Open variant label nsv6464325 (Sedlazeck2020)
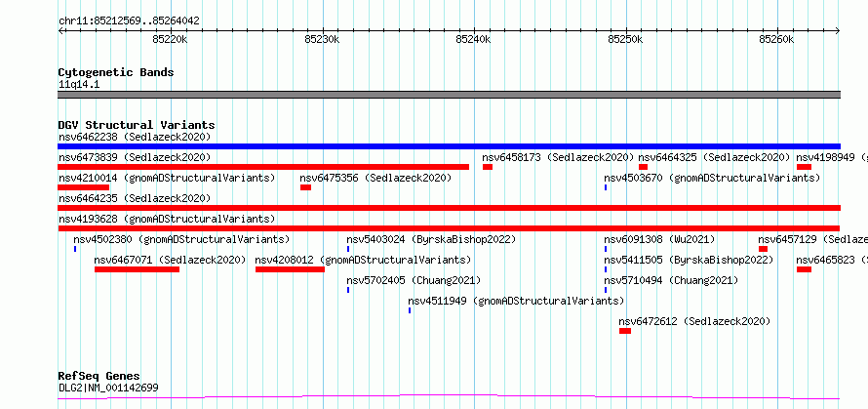This screenshot has height=409, width=868. click(x=714, y=157)
